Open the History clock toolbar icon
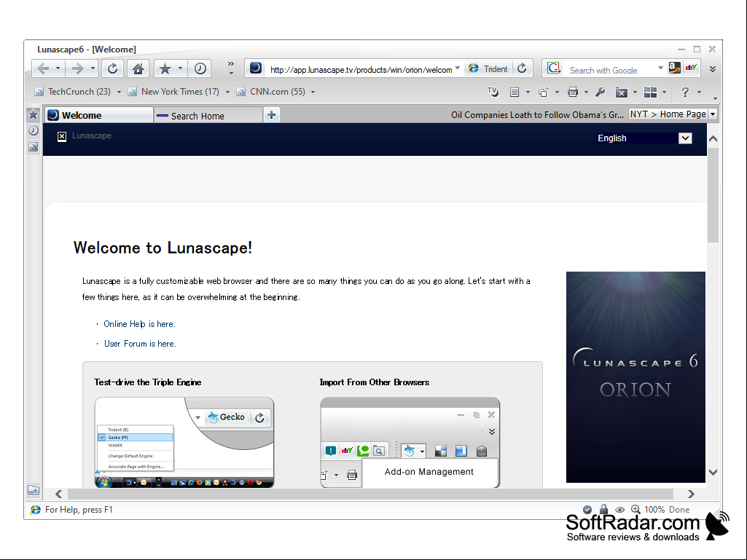 200,68
